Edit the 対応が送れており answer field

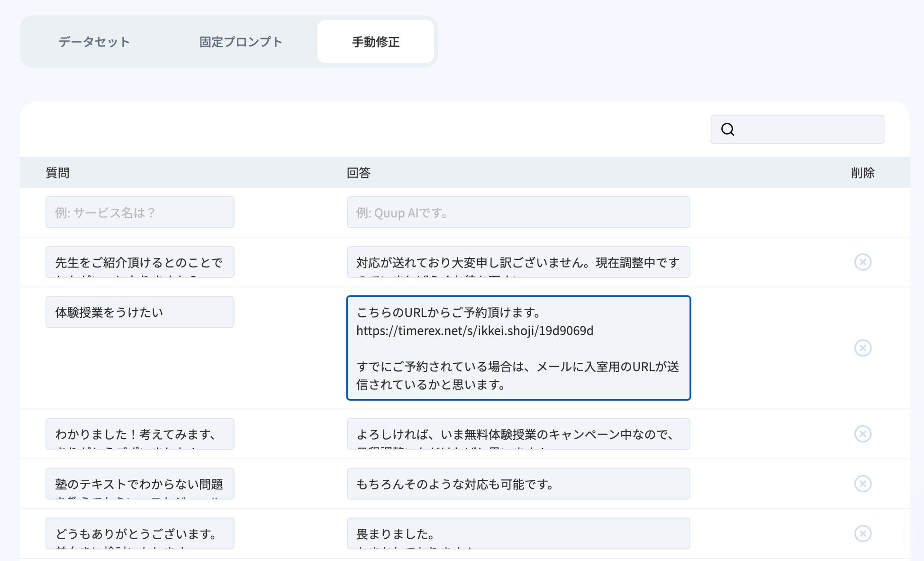(x=518, y=262)
